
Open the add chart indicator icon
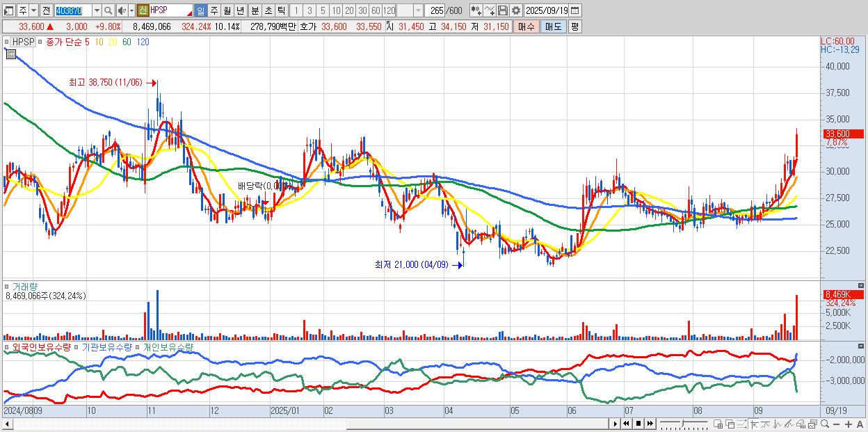476,10
